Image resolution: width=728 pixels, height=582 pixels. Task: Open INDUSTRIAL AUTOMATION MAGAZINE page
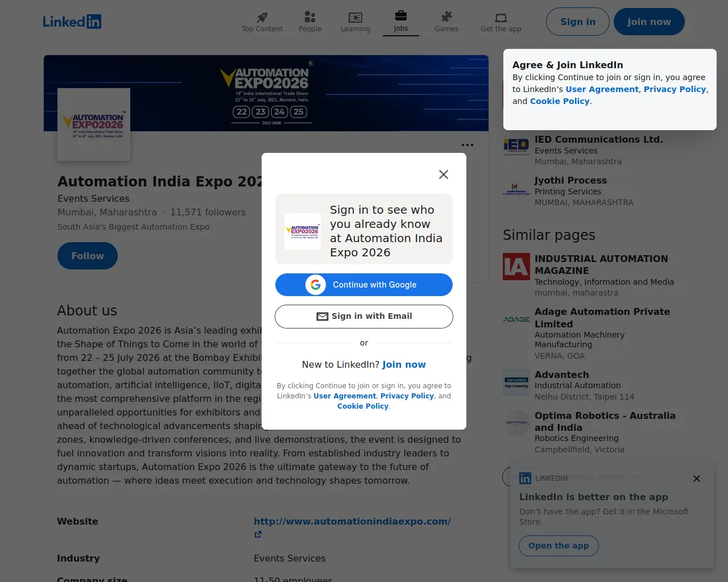(x=601, y=265)
